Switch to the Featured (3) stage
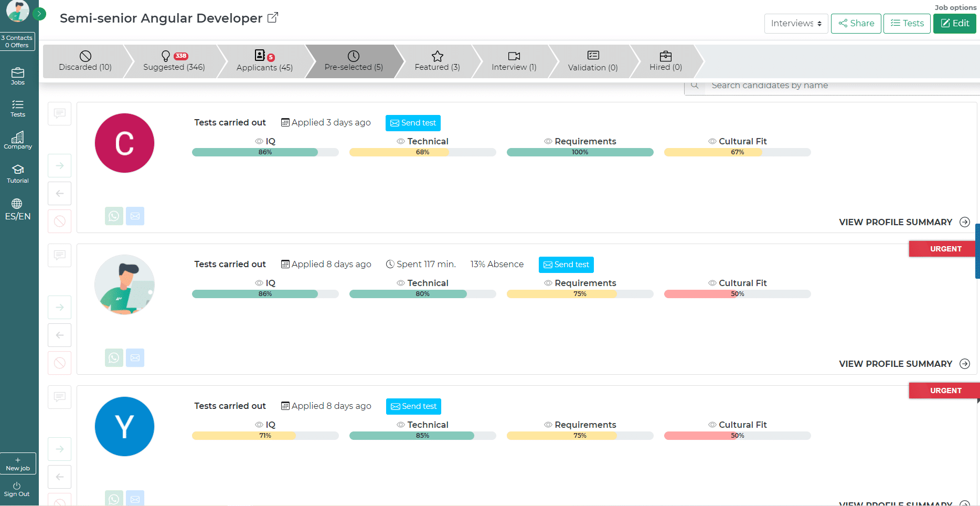 437,61
